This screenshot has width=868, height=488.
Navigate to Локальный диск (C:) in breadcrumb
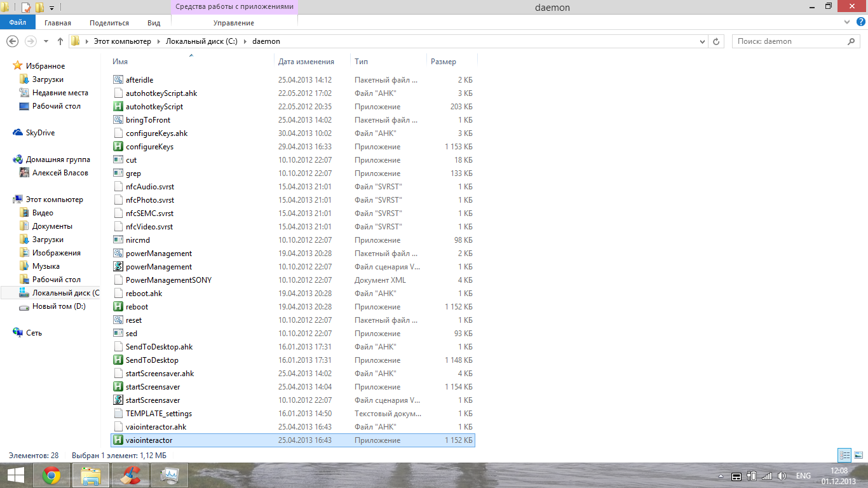[x=202, y=41]
